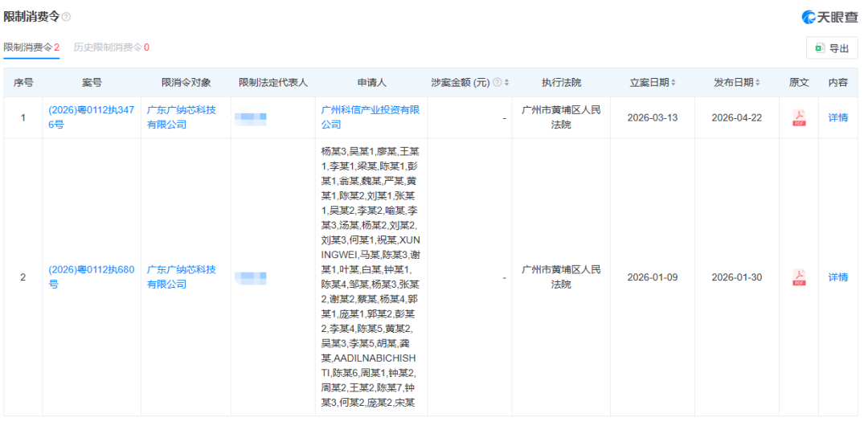Click publish date 2026-01-30
Viewport: 868px width, 422px height.
[x=736, y=277]
